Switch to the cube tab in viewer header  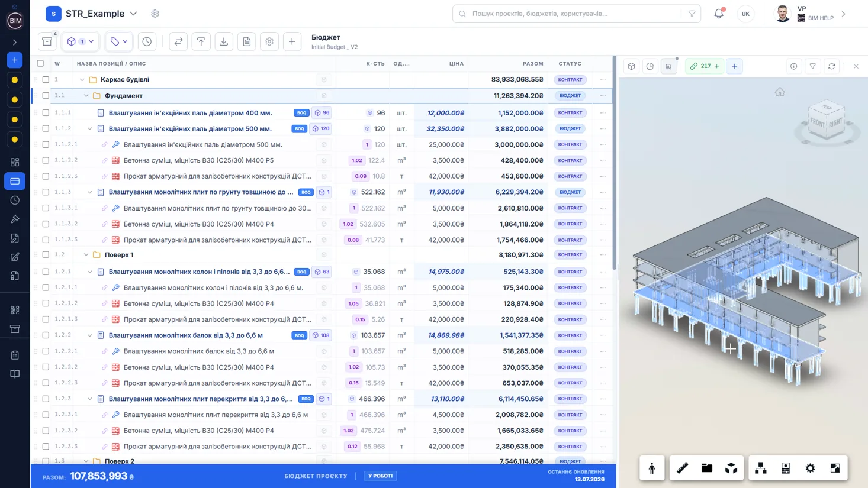tap(632, 66)
